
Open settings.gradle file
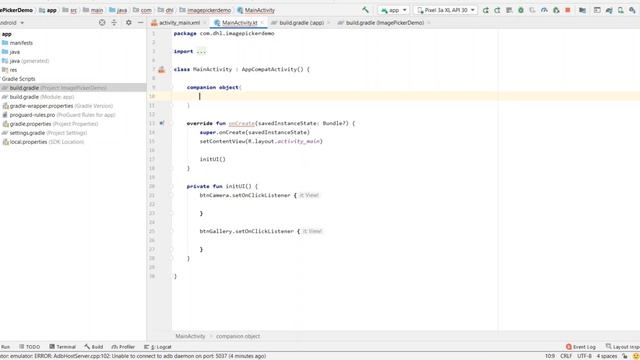[x=44, y=133]
